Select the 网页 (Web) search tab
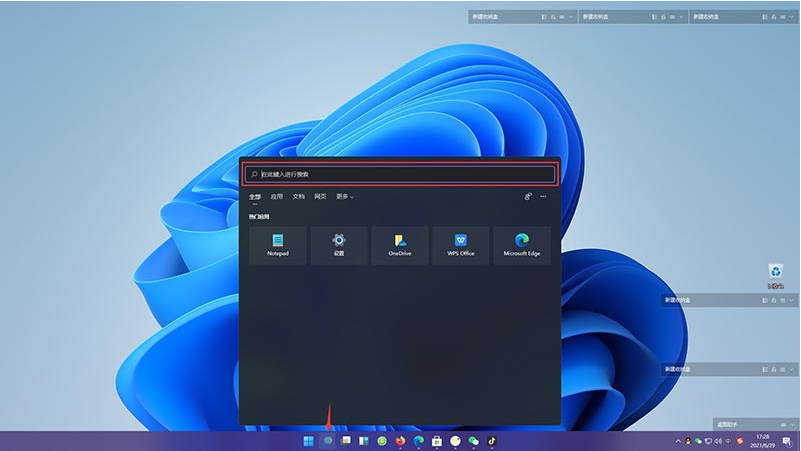The width and height of the screenshot is (801, 451). click(x=320, y=197)
